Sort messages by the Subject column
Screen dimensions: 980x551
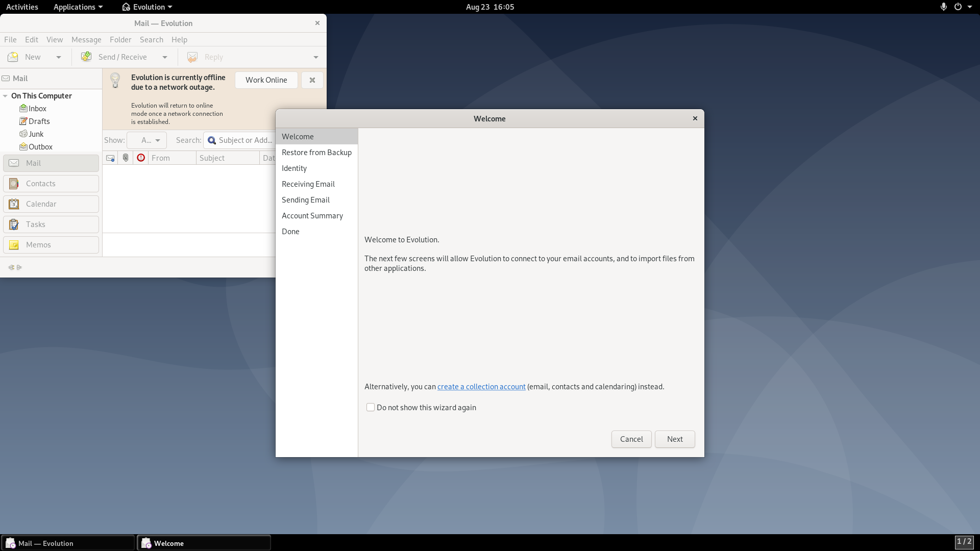coord(228,158)
